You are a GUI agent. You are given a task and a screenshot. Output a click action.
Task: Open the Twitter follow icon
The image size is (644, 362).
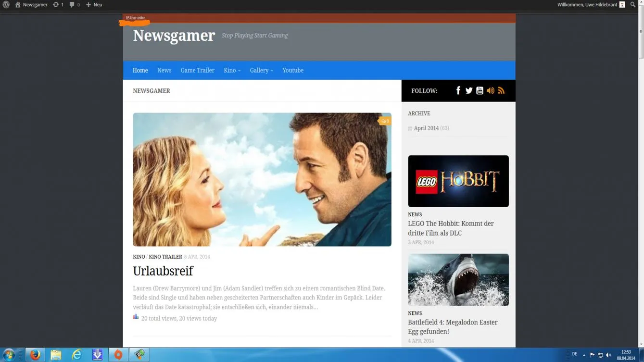(x=469, y=90)
